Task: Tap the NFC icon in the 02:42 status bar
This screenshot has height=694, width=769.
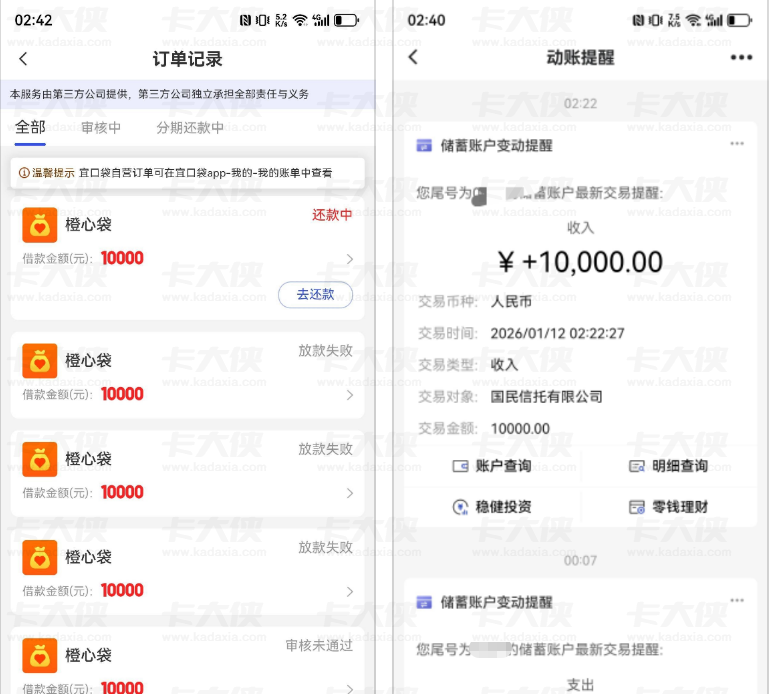Action: click(x=245, y=20)
